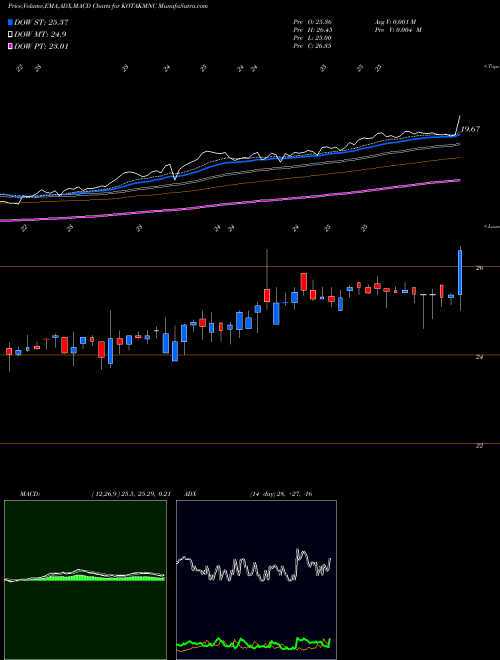Click the white DOW MT legend swatch
This screenshot has height=660, width=500.
click(x=10, y=35)
